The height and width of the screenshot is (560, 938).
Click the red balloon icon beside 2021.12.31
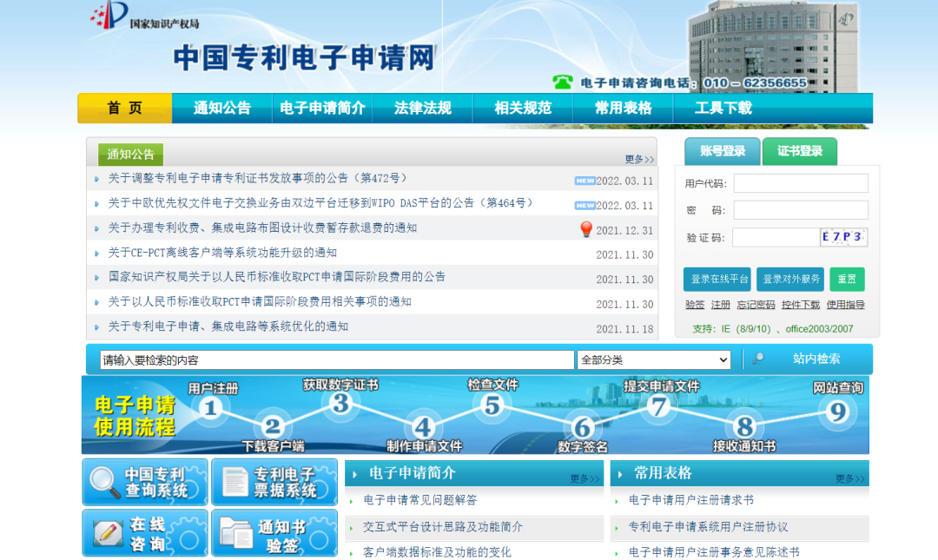click(586, 229)
